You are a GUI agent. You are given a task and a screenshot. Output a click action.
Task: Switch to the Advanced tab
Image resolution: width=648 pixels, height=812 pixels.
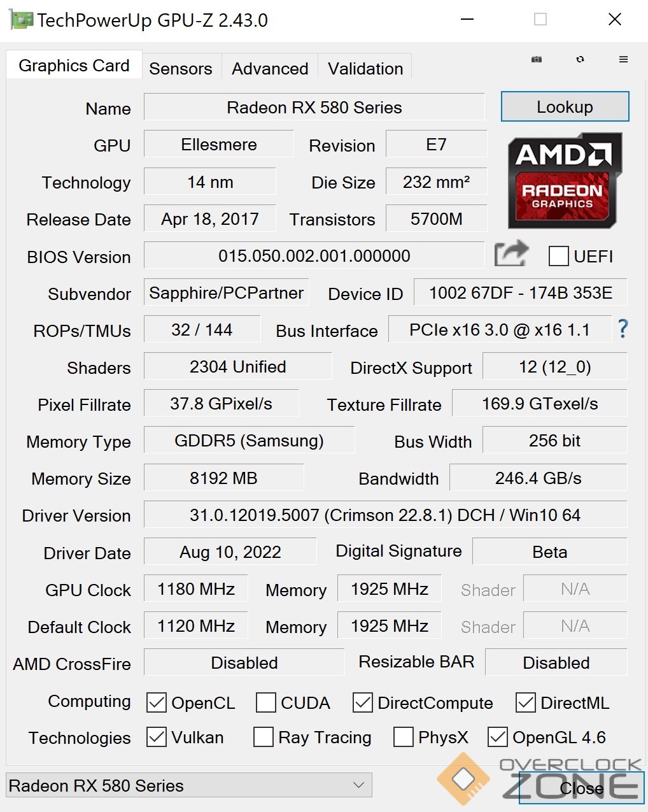270,68
